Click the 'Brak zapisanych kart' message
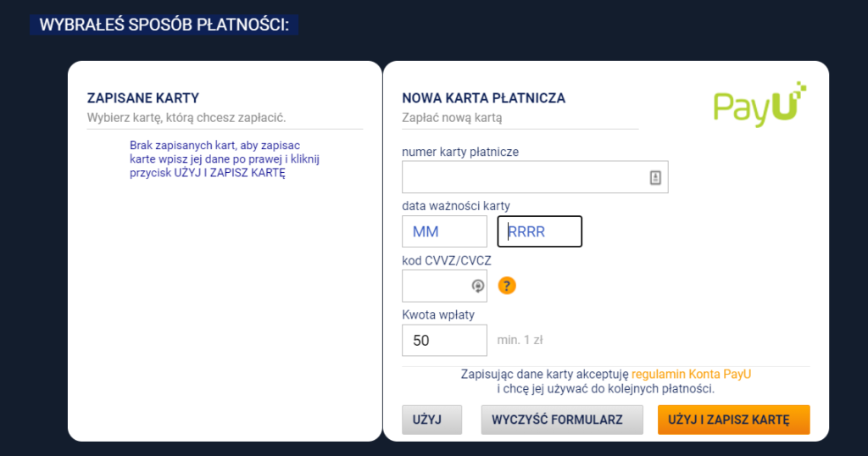Screen dimensions: 868x456 (x=224, y=158)
